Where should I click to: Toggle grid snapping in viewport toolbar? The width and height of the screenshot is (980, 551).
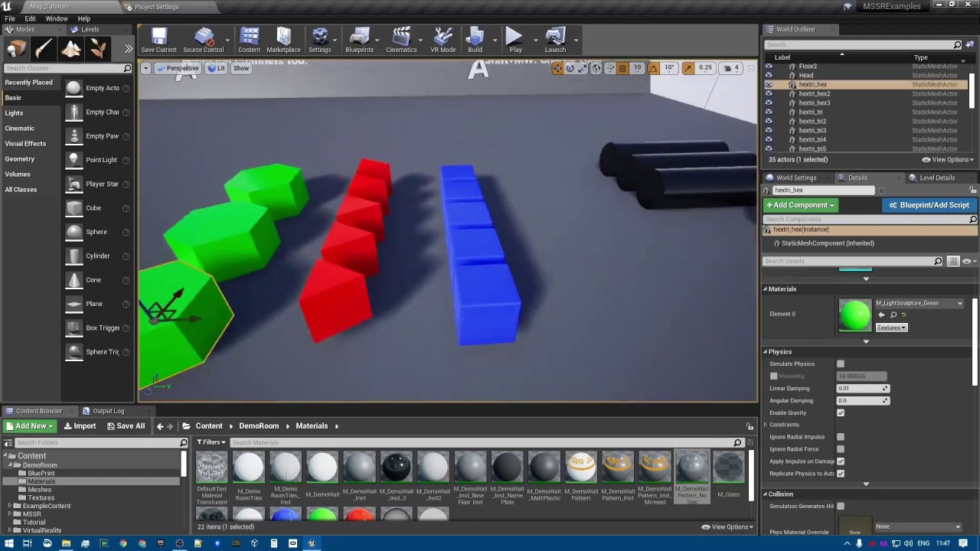(x=624, y=68)
